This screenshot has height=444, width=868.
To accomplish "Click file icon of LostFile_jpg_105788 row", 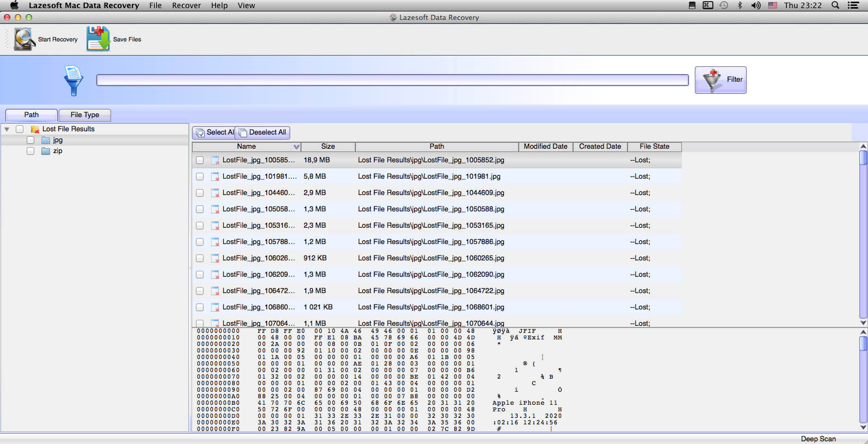I will (x=215, y=242).
